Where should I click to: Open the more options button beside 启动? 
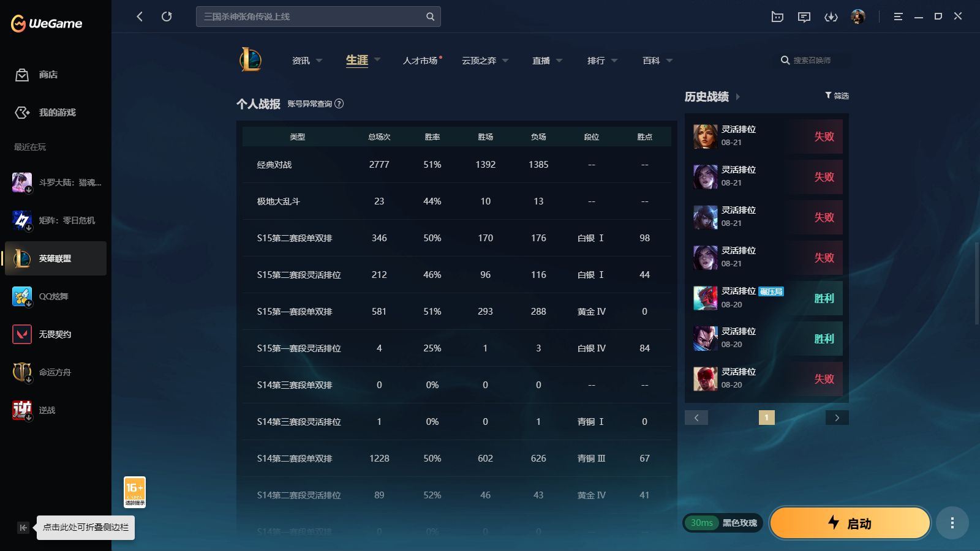(x=952, y=523)
